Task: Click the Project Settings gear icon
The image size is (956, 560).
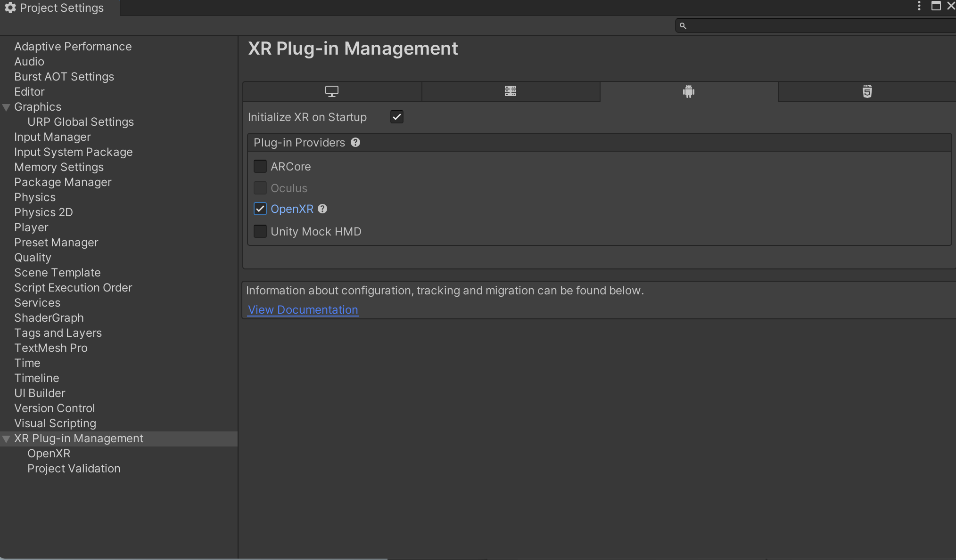Action: coord(10,8)
